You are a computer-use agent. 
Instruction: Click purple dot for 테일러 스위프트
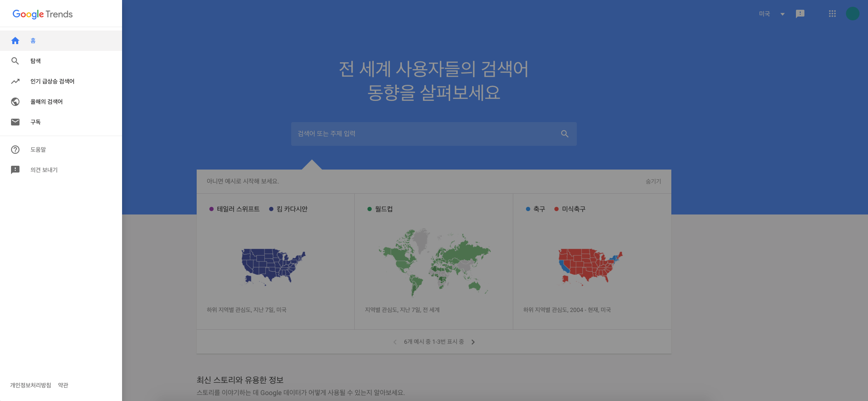pos(211,209)
